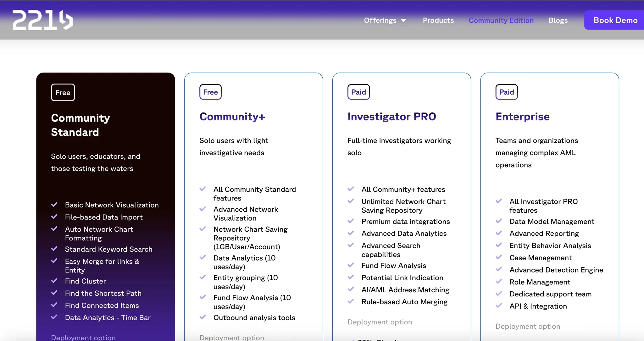Viewport: 644px width, 341px height.
Task: Click the Investigator PRO heading
Action: (x=391, y=117)
